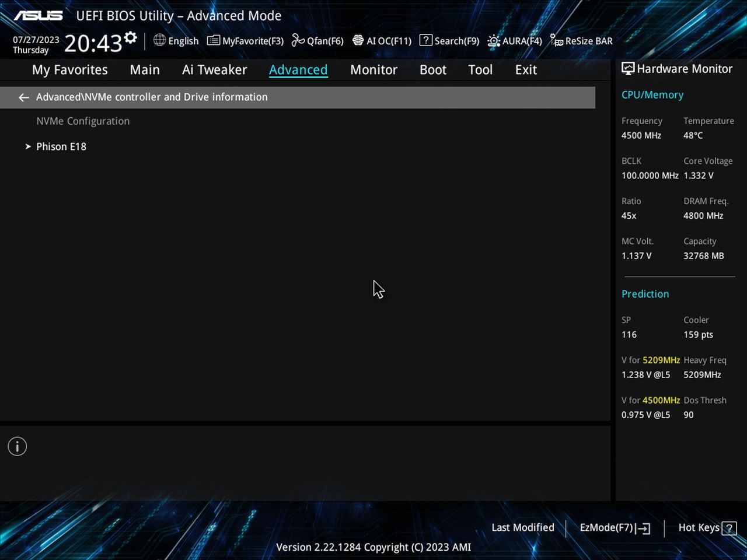The height and width of the screenshot is (560, 747).
Task: Click the 48°C temperature value
Action: (693, 135)
